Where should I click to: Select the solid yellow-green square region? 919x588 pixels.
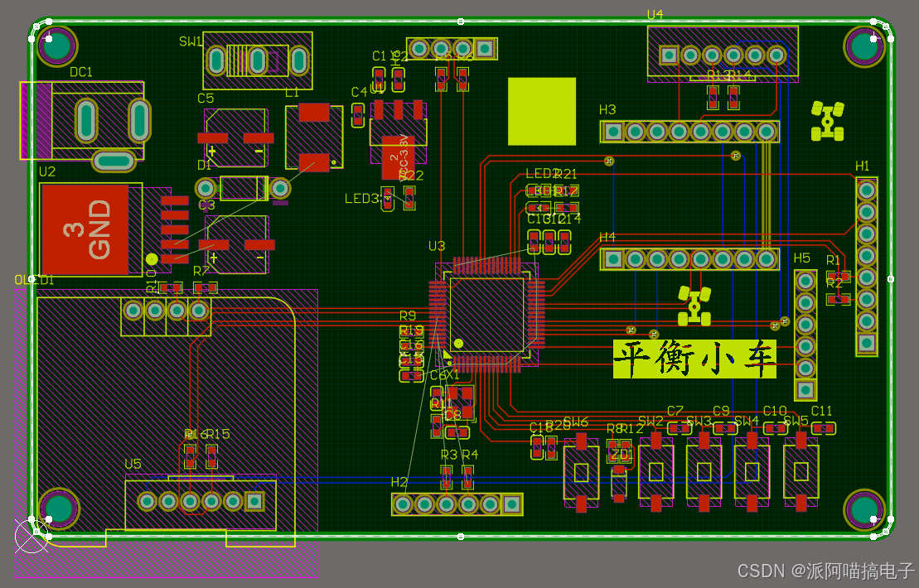coord(542,111)
